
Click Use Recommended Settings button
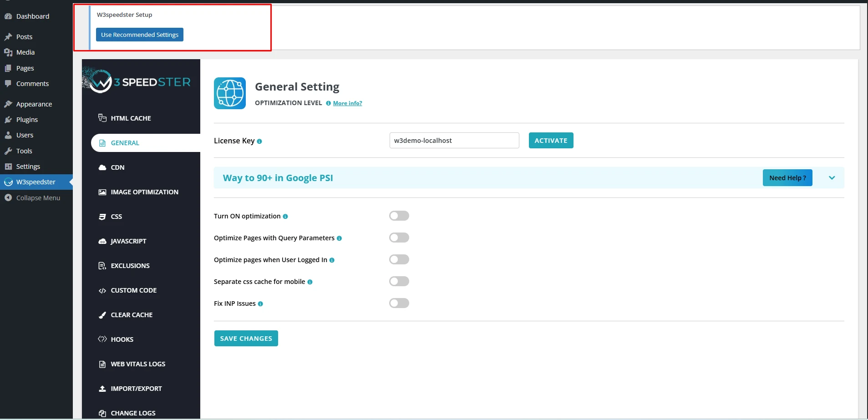pos(140,35)
